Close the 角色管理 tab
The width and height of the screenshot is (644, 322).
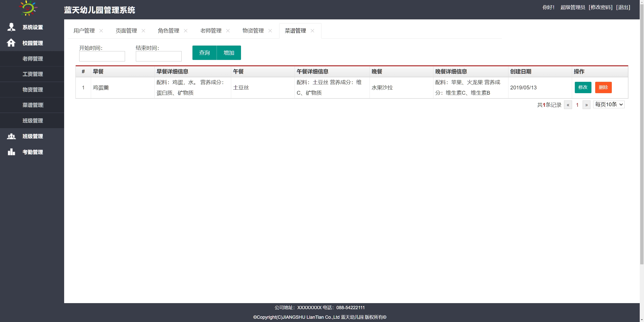click(x=186, y=31)
